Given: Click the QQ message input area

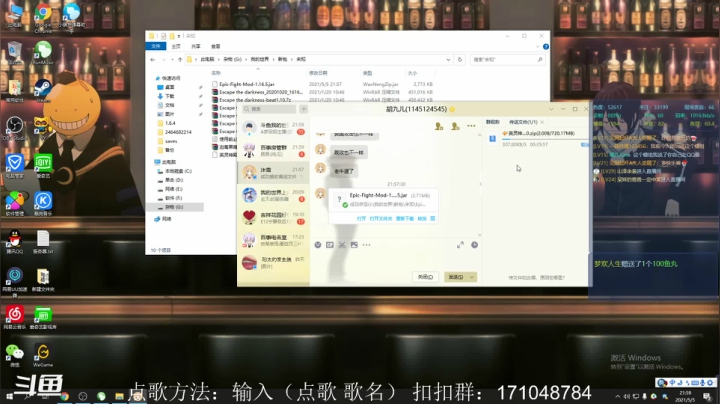Looking at the screenshot, I should (395, 260).
